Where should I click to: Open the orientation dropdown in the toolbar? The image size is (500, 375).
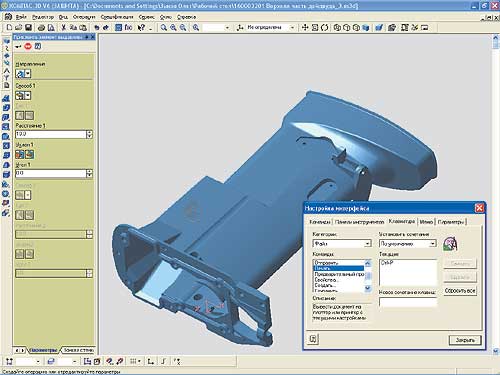pos(292,28)
